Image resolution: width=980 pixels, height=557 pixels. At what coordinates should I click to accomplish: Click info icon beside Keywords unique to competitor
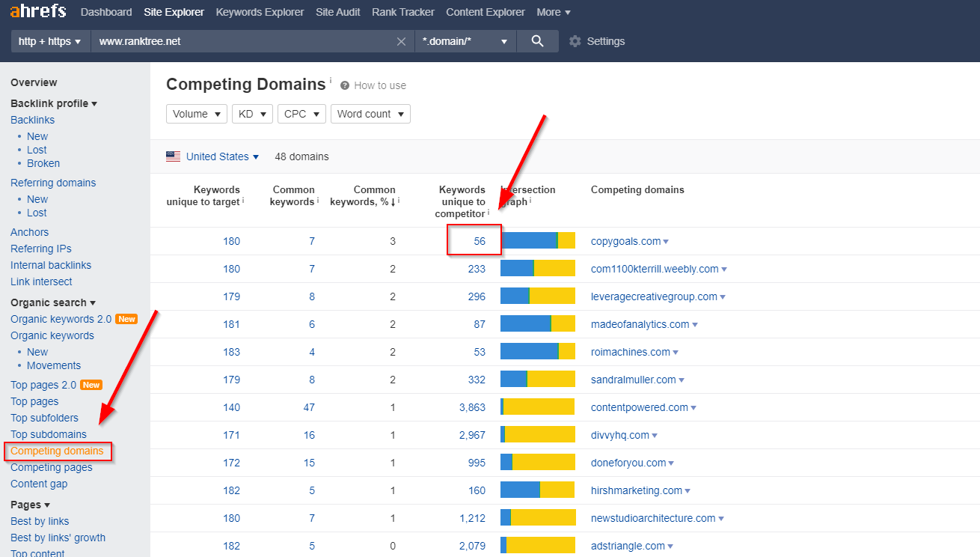coord(489,213)
